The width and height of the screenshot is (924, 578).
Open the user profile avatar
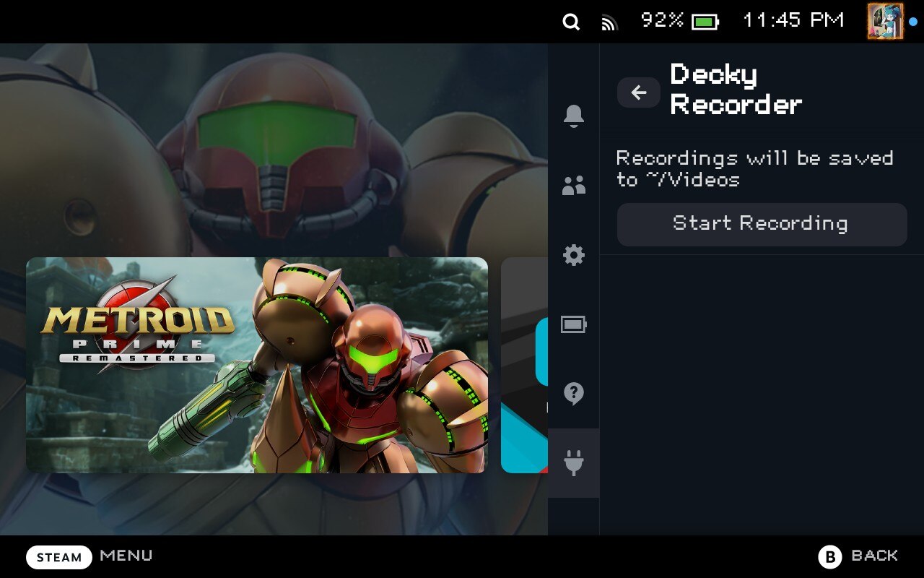click(x=885, y=21)
